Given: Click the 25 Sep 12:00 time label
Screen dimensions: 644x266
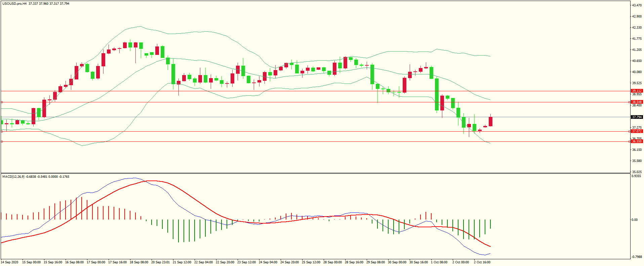Looking at the screenshot, I should (x=311, y=262).
